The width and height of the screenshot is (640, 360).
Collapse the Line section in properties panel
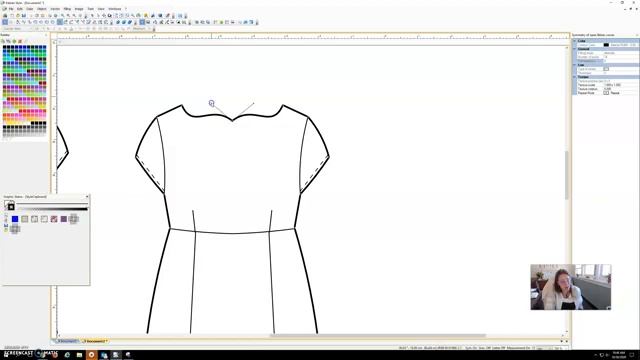[x=575, y=65]
